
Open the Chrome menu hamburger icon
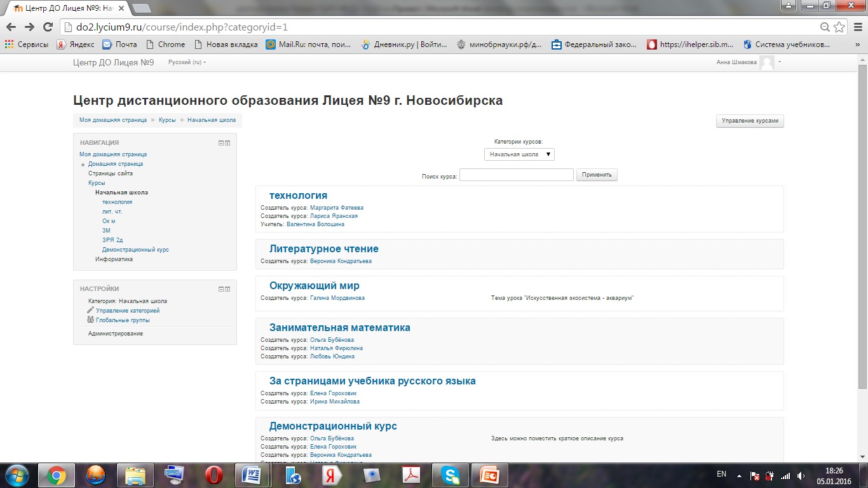[857, 27]
